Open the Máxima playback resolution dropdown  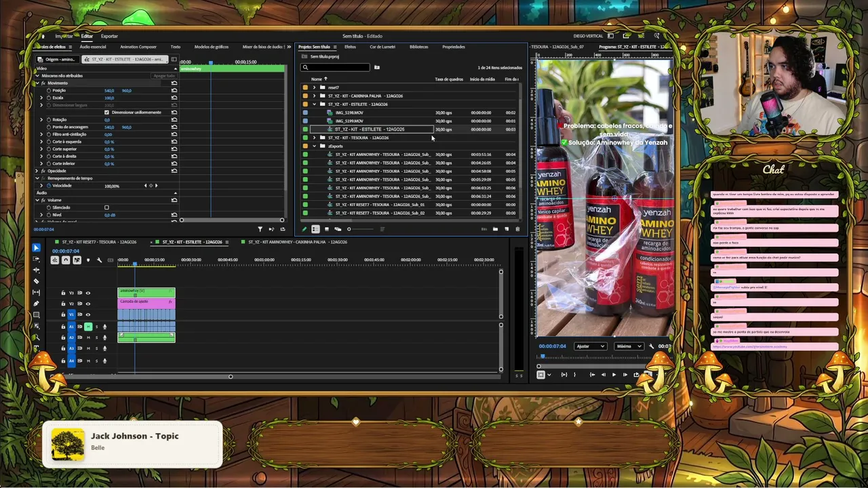click(629, 346)
